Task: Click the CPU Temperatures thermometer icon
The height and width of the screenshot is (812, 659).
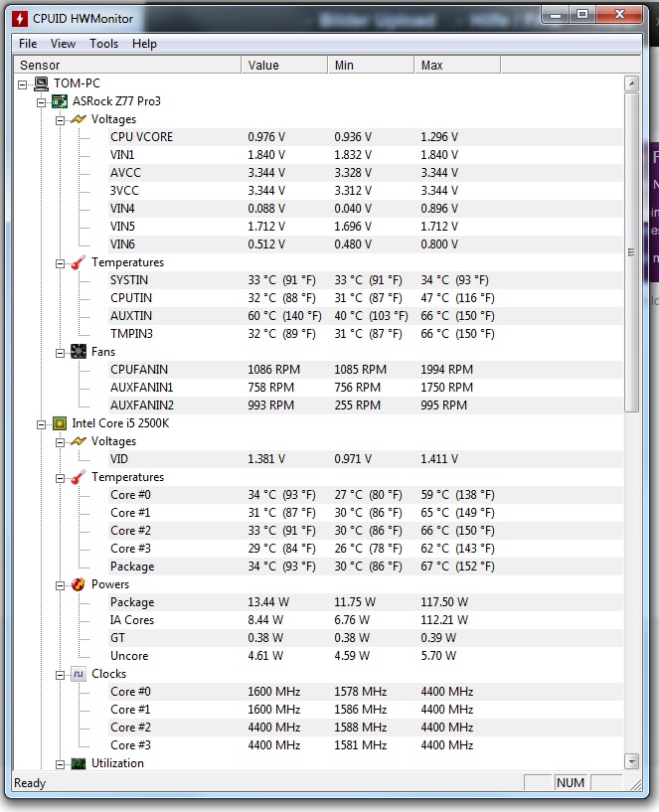Action: pyautogui.click(x=79, y=477)
